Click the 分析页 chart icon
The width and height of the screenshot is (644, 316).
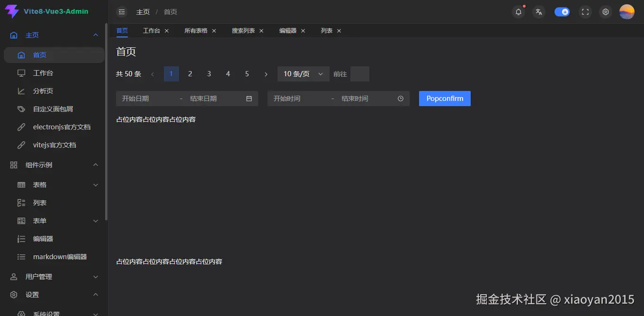click(x=21, y=91)
